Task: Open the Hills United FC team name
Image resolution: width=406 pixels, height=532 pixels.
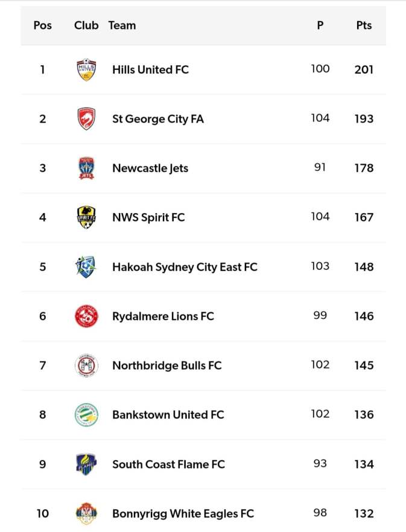Action: click(150, 69)
